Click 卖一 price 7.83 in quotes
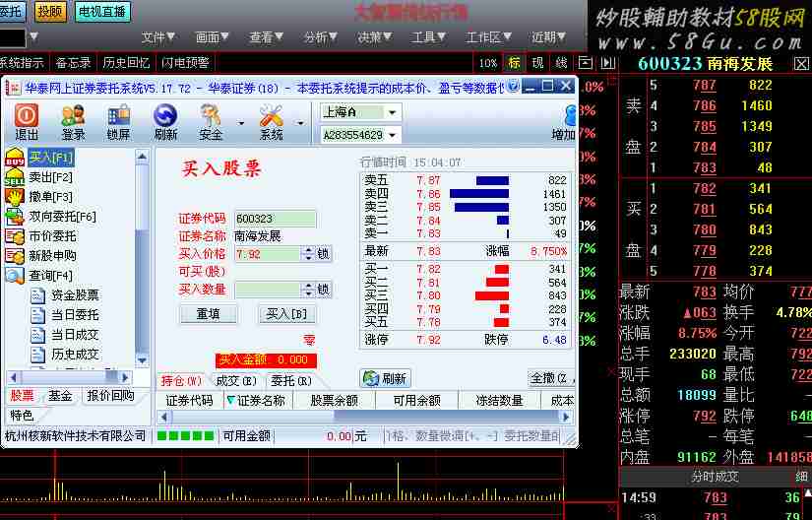Viewport: 812px width, 520px height. 429,233
